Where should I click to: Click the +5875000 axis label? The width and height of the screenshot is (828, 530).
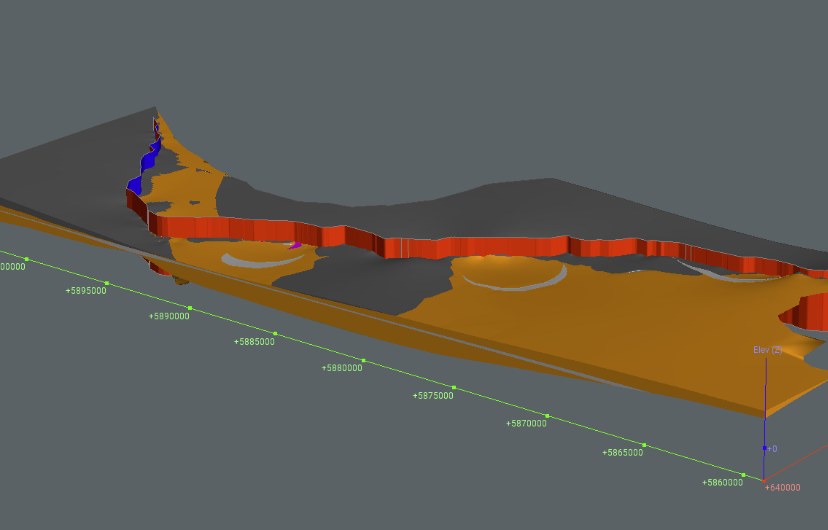432,396
